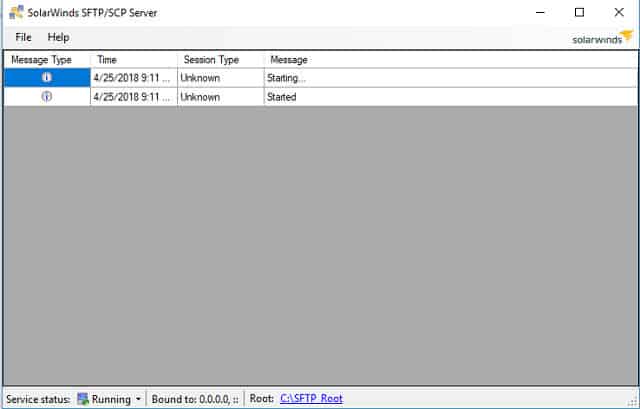Click the Running status text
The height and width of the screenshot is (409, 640).
tap(111, 399)
